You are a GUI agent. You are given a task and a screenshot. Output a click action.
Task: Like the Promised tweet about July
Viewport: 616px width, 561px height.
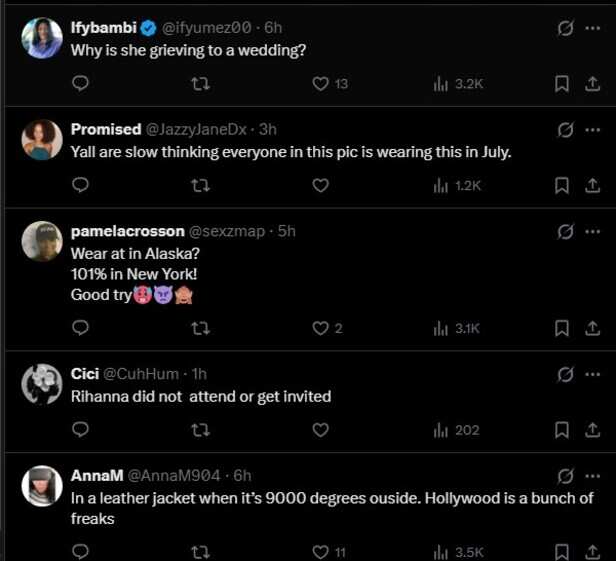click(320, 185)
